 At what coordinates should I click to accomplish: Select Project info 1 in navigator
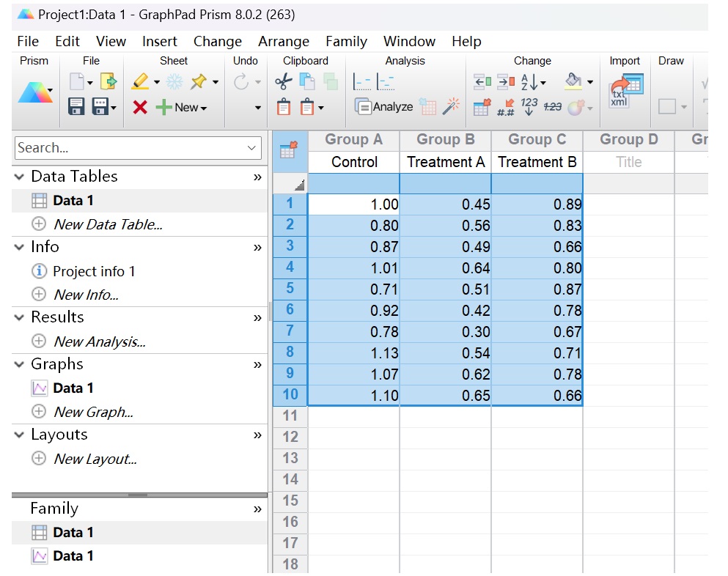pyautogui.click(x=94, y=271)
